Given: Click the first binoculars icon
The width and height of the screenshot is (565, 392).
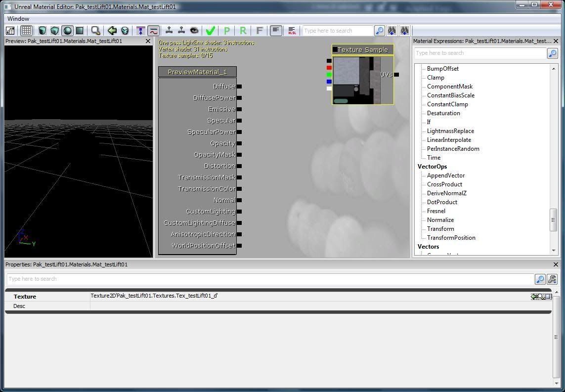Looking at the screenshot, I should (391, 31).
